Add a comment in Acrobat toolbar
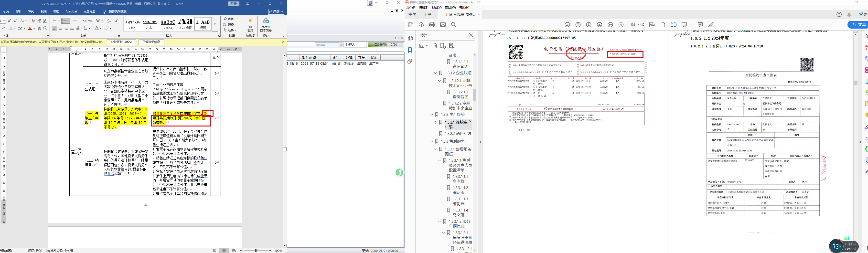The image size is (868, 253). tap(700, 25)
